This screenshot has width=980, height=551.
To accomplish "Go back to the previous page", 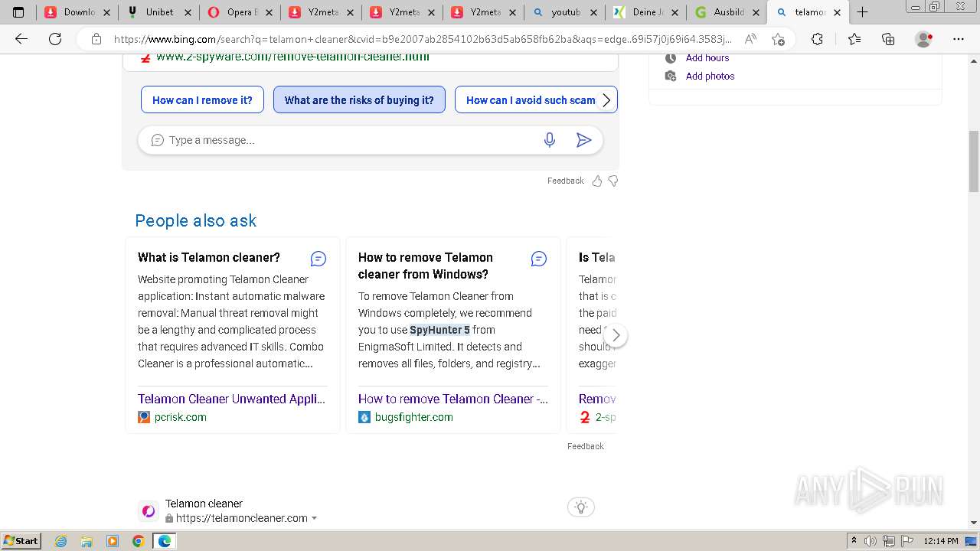I will click(21, 39).
